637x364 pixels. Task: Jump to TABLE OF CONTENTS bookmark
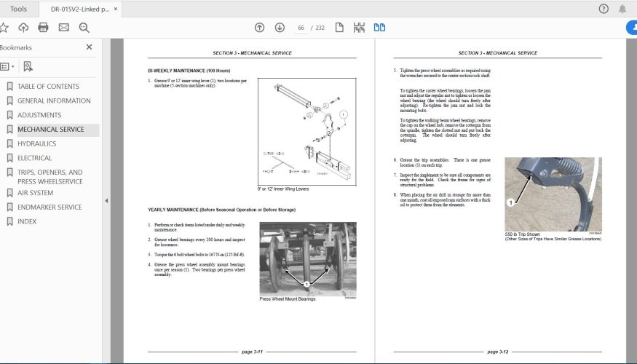[48, 87]
